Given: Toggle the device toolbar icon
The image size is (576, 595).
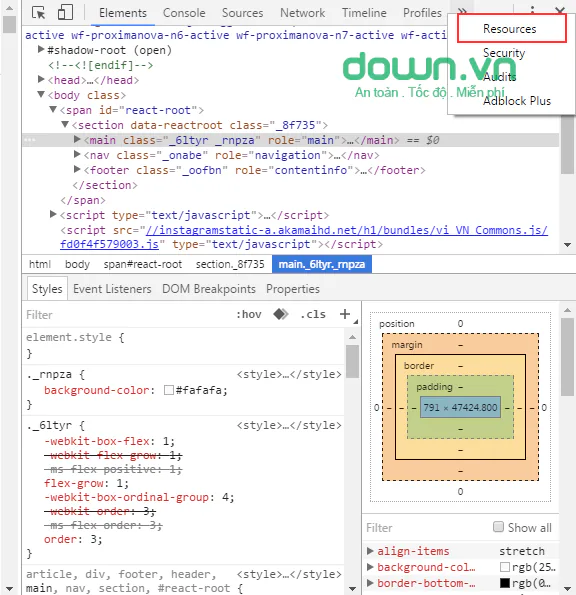Looking at the screenshot, I should pyautogui.click(x=65, y=12).
